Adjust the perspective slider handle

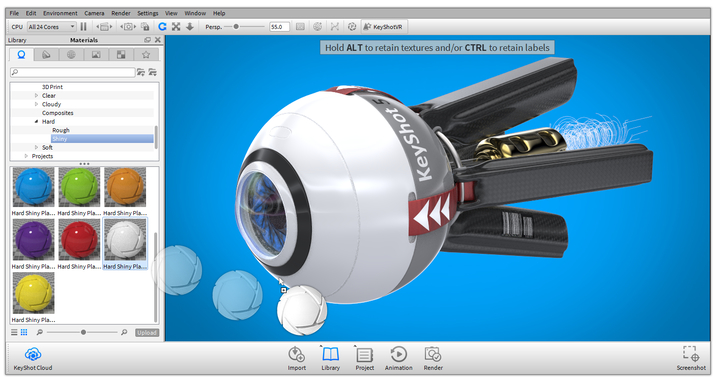click(236, 27)
